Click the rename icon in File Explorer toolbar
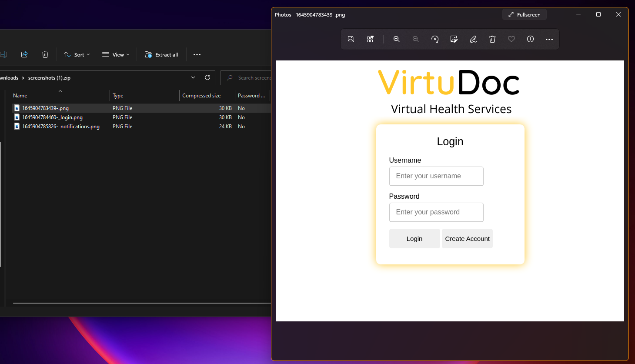The height and width of the screenshot is (364, 635). (x=3, y=54)
